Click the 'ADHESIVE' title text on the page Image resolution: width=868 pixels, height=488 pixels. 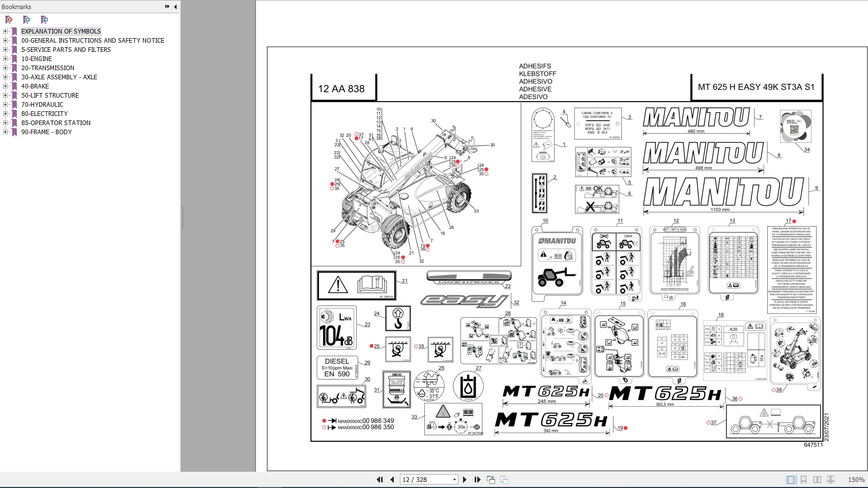[x=535, y=89]
